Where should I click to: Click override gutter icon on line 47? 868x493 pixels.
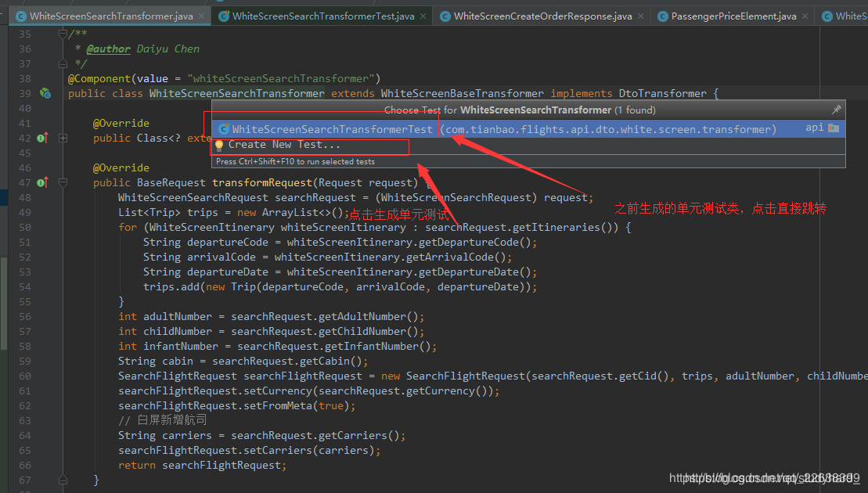point(42,182)
